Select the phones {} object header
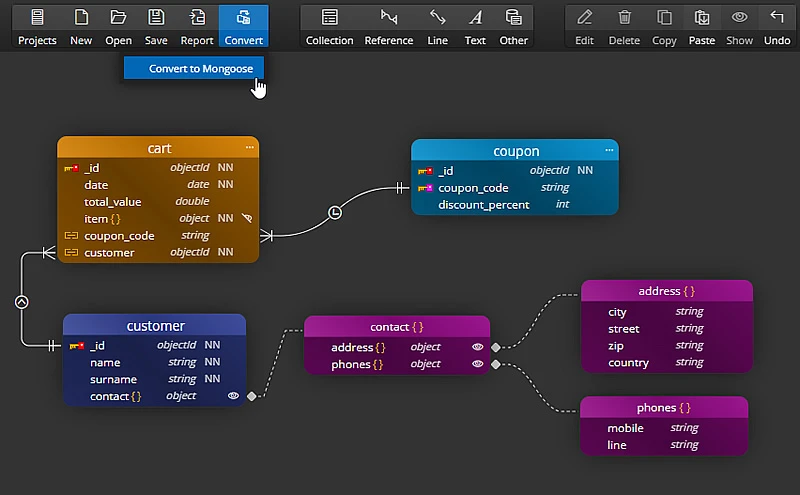 (x=664, y=407)
